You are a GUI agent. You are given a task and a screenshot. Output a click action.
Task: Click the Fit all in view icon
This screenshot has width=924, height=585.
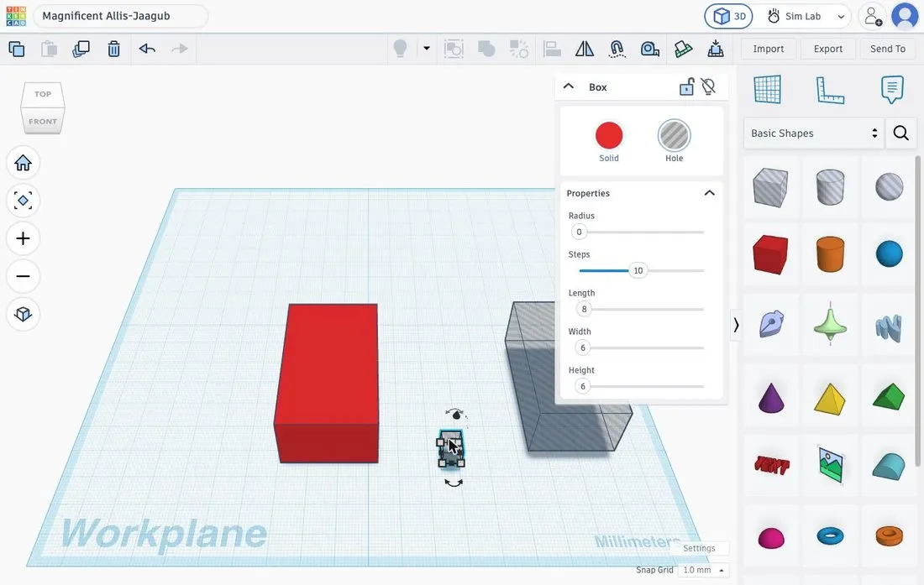[23, 201]
